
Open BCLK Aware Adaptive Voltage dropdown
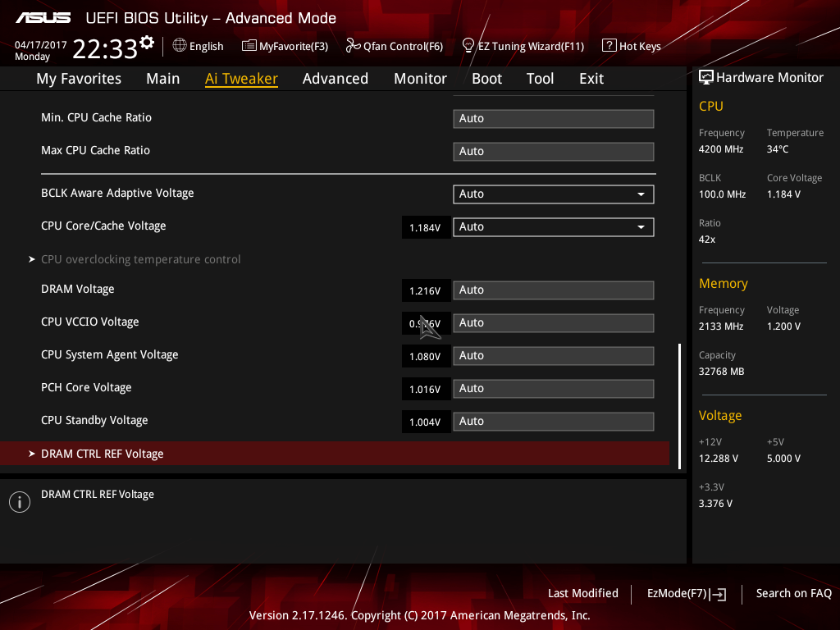(554, 194)
